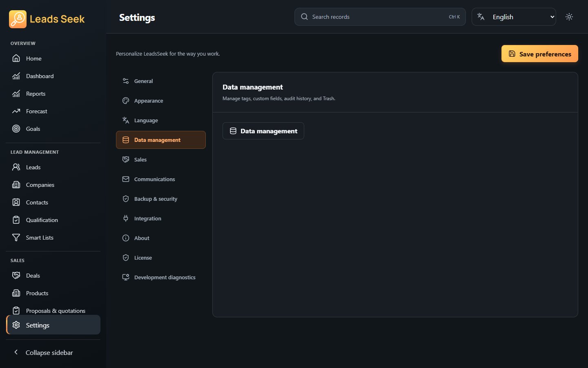Click the Backup & security shield icon
The height and width of the screenshot is (368, 588).
[126, 199]
